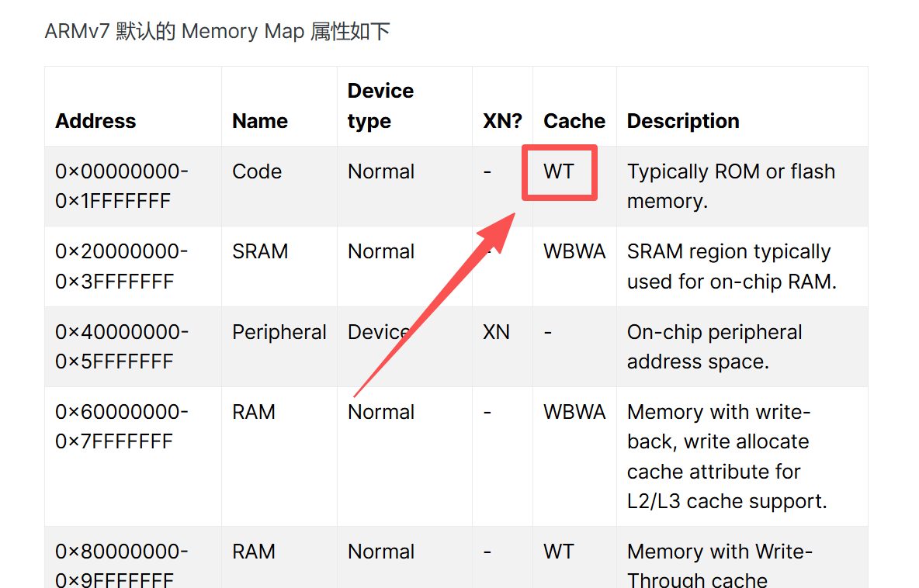Click "Typically ROM or flash memory" description
This screenshot has height=588, width=919.
tap(730, 186)
